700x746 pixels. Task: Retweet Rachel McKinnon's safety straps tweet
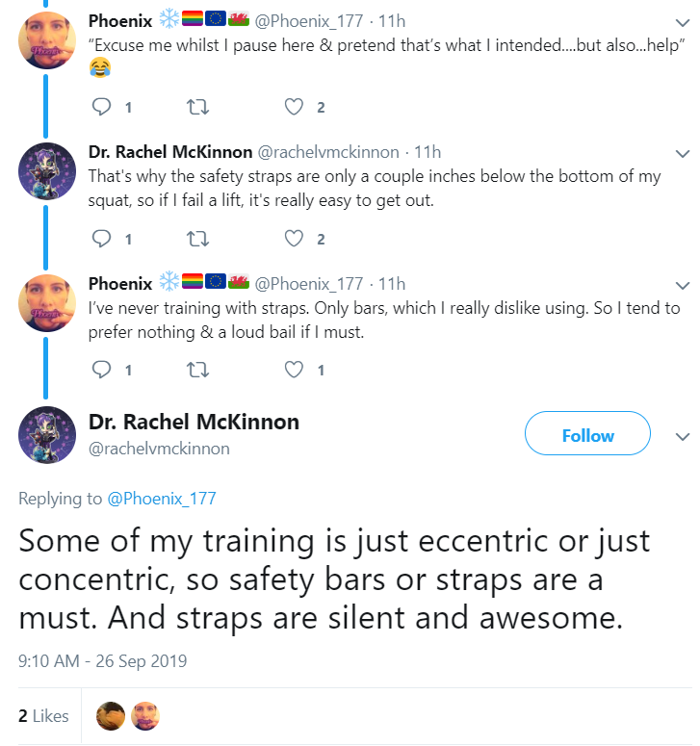pos(197,239)
